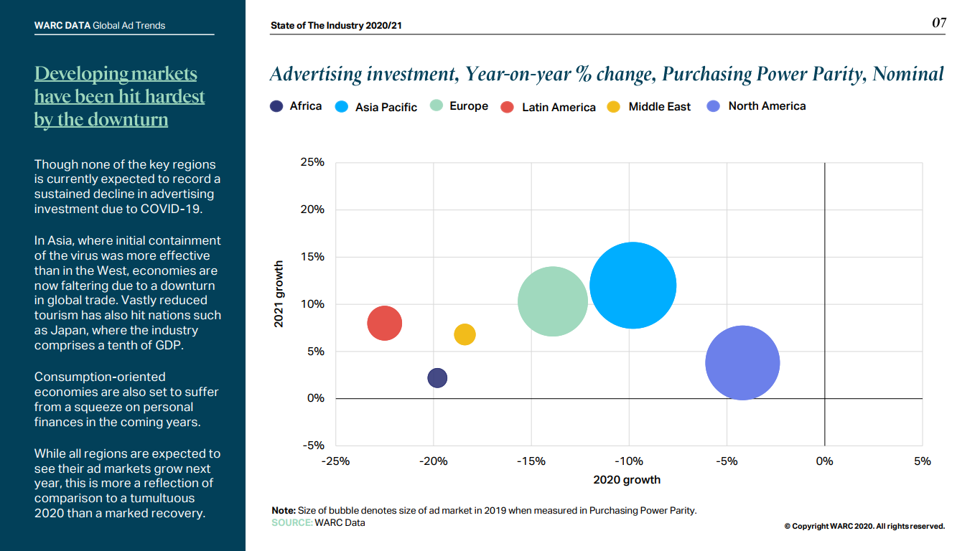Click the 'WARC DATA Global Ad Trends' header
The width and height of the screenshot is (980, 551).
tap(100, 25)
